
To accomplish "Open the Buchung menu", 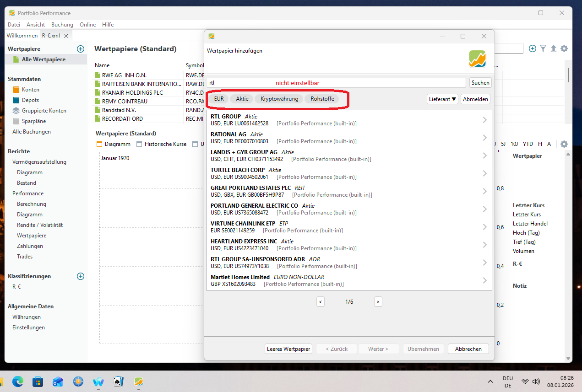I will coord(62,25).
